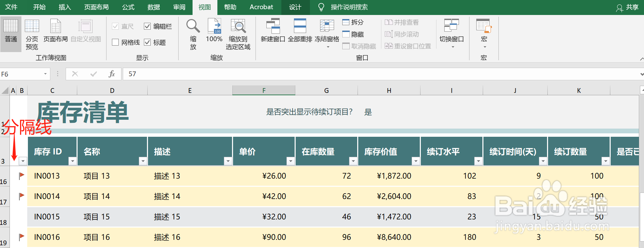Select column F header
Image resolution: width=644 pixels, height=248 pixels.
pyautogui.click(x=264, y=90)
